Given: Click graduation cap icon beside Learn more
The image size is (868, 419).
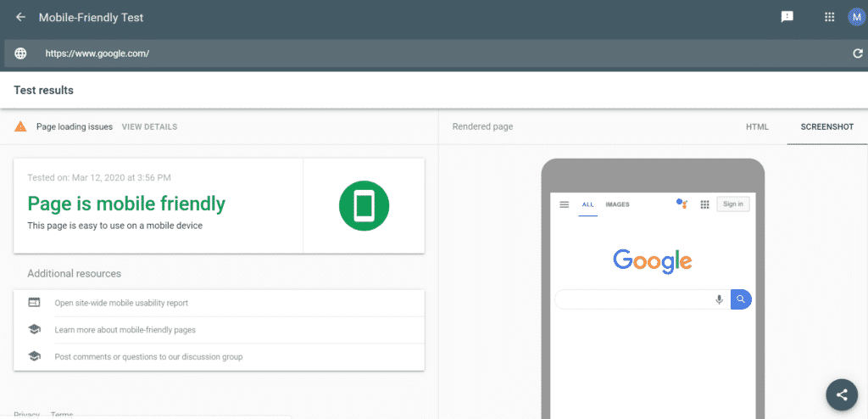Looking at the screenshot, I should 34,329.
